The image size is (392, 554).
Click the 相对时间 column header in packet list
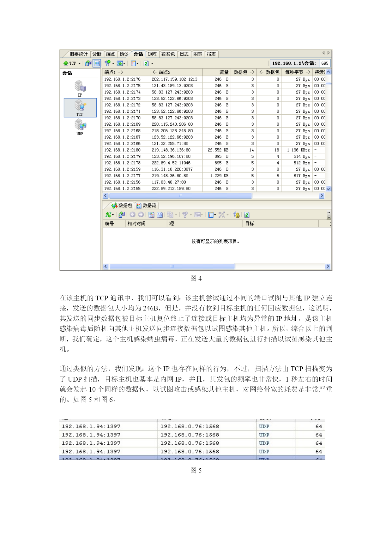(x=146, y=224)
